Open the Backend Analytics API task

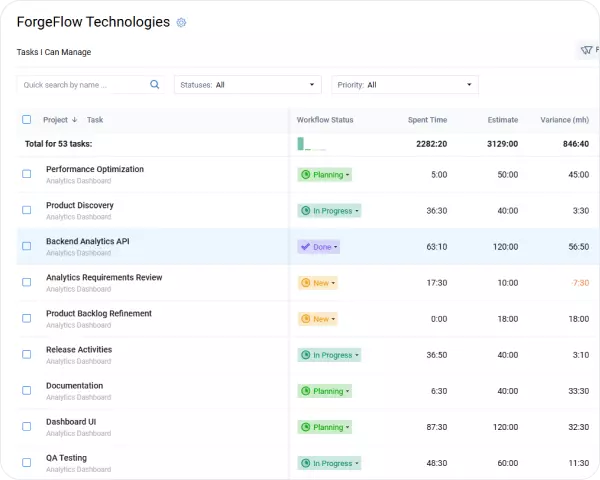[x=88, y=241]
